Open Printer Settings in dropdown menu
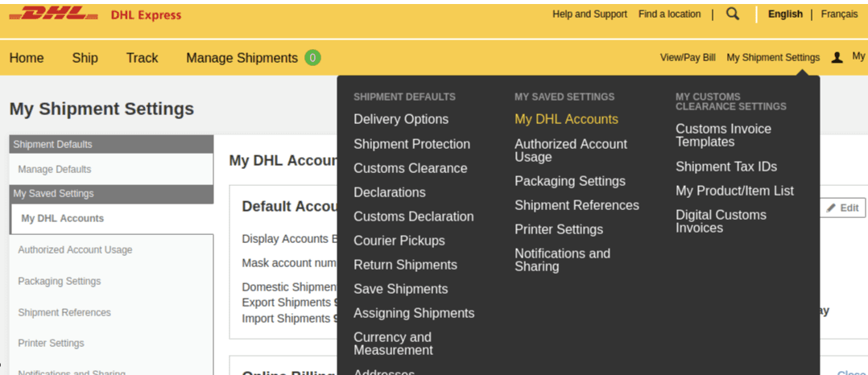 click(559, 229)
